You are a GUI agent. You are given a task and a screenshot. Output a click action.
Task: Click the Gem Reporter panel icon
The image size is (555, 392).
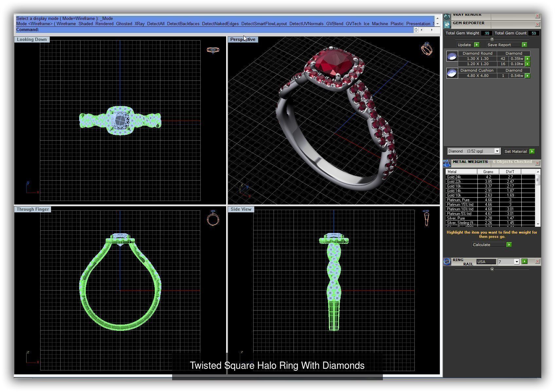(x=447, y=25)
